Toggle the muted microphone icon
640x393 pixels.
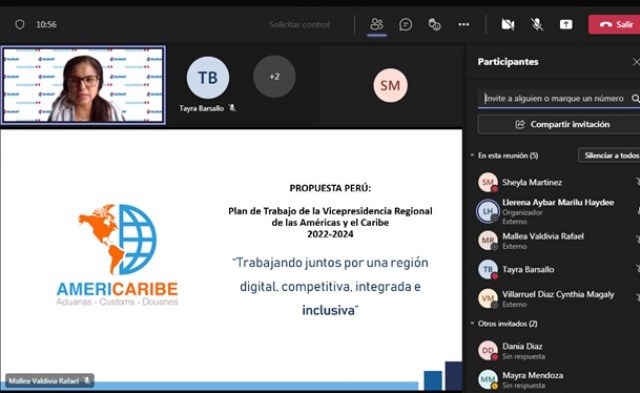pos(537,24)
